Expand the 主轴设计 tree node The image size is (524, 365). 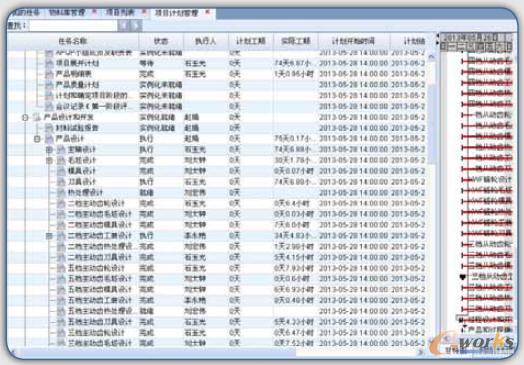point(49,149)
